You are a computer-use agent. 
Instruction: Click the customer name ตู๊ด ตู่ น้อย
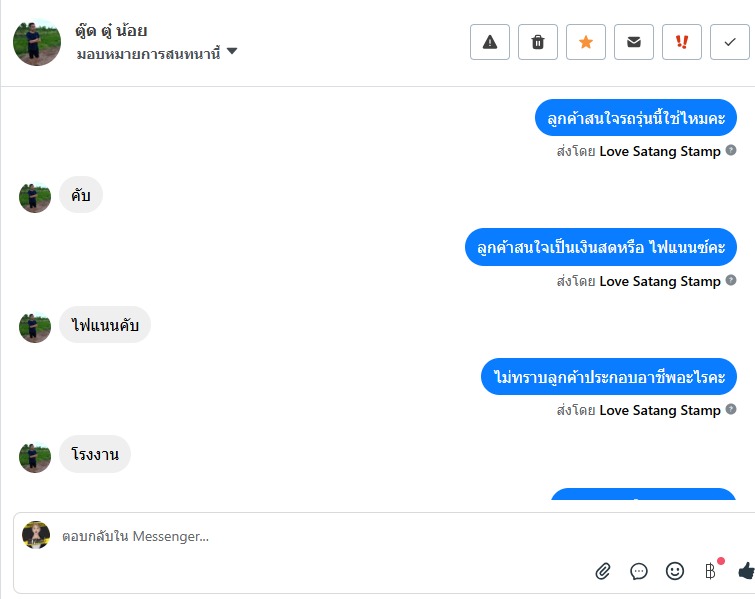[112, 30]
